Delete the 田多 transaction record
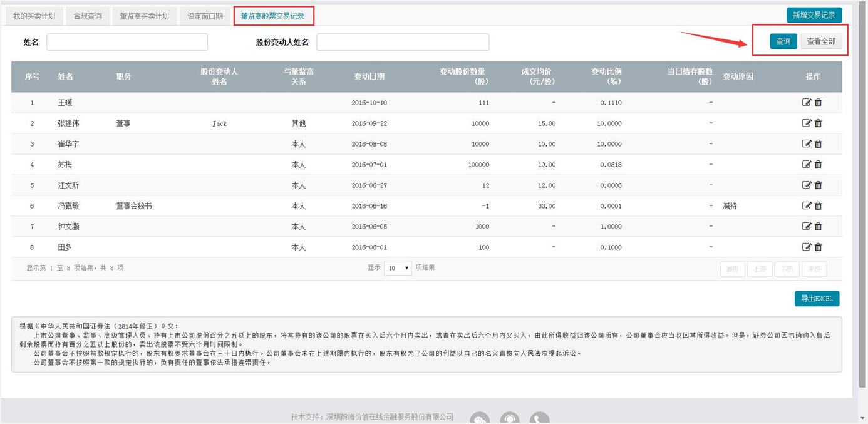The height and width of the screenshot is (424, 868). [x=818, y=247]
